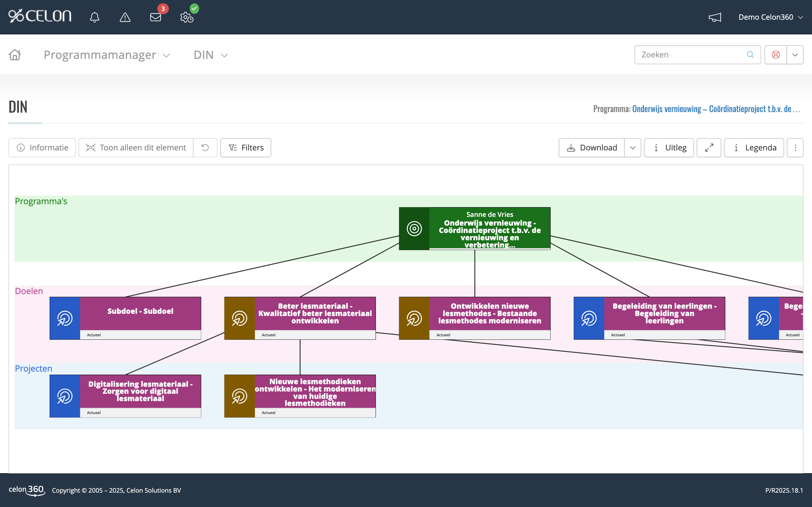The image size is (812, 507).
Task: Click the red lifebuoy help icon
Action: [775, 55]
